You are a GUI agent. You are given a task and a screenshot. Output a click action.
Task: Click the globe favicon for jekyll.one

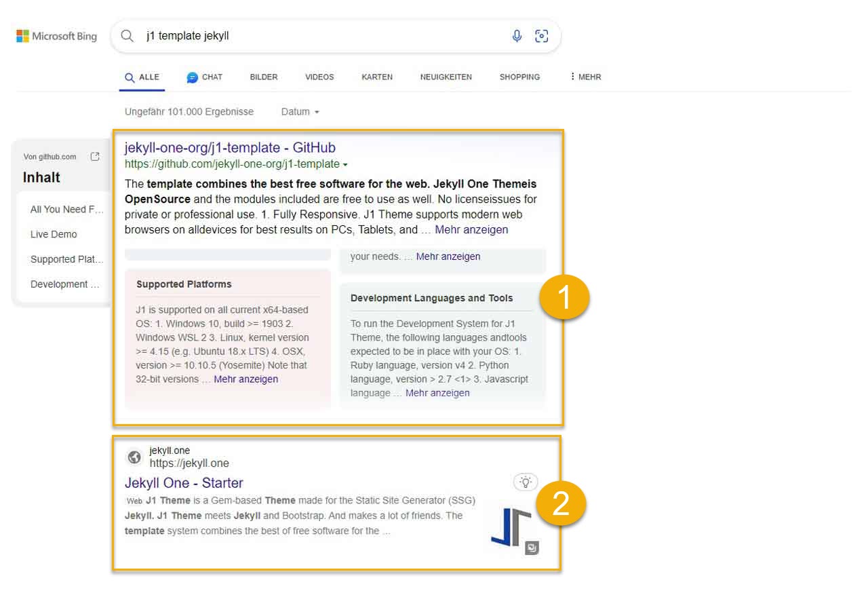(134, 457)
